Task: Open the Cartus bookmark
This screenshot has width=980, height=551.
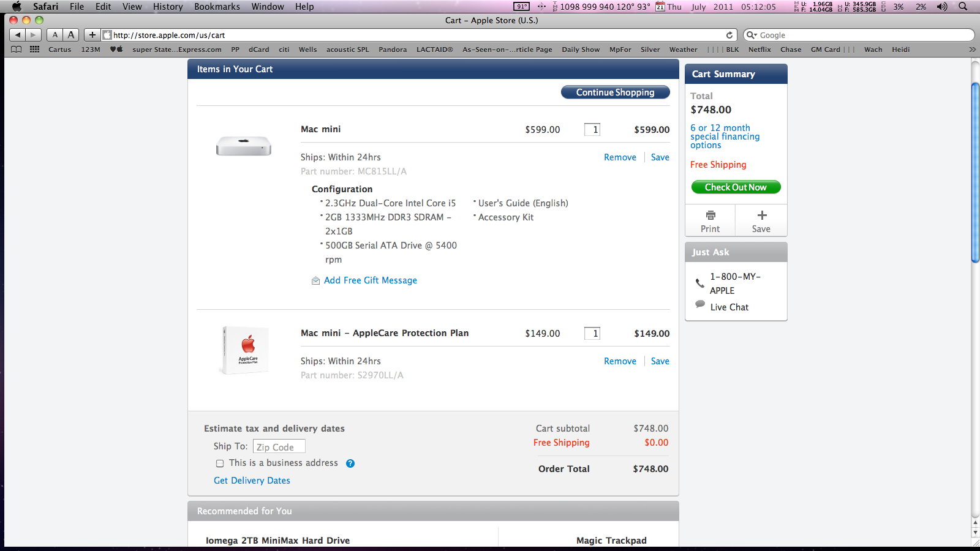Action: [60, 50]
